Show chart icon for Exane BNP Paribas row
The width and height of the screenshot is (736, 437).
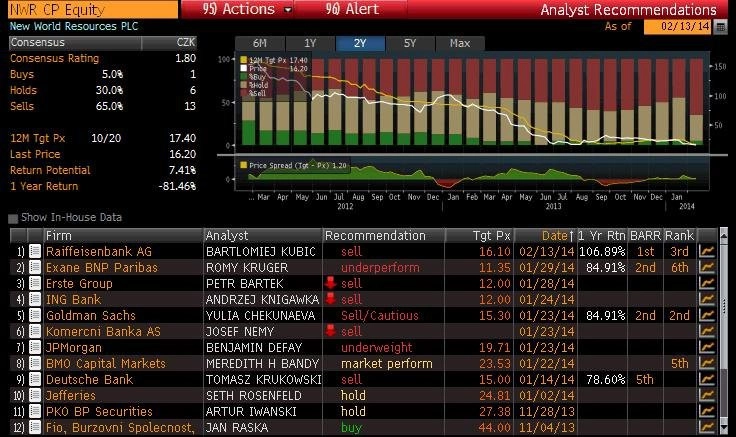click(706, 267)
